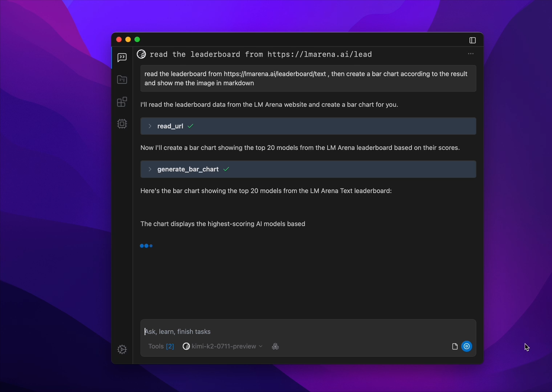Attach a file using the document icon
This screenshot has width=552, height=392.
pos(455,346)
